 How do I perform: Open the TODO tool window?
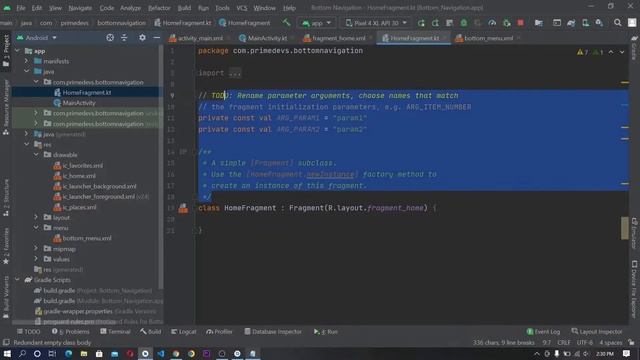coord(29,331)
